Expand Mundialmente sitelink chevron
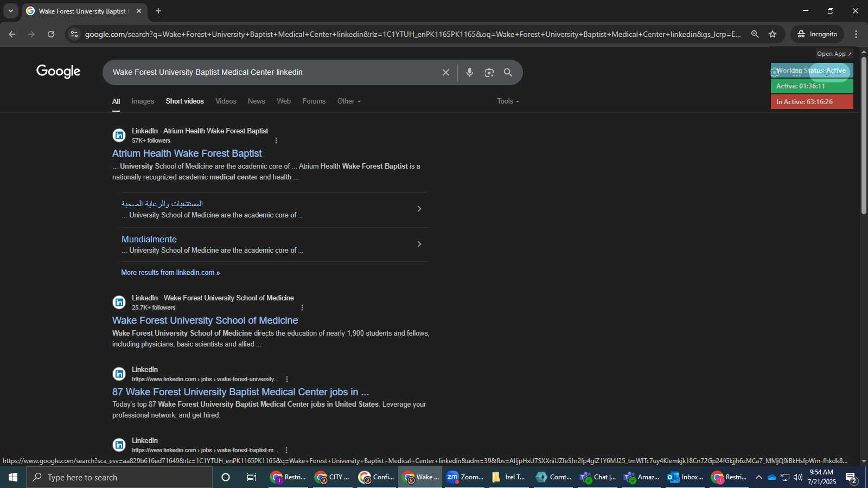Viewport: 868px width, 488px height. (x=419, y=244)
